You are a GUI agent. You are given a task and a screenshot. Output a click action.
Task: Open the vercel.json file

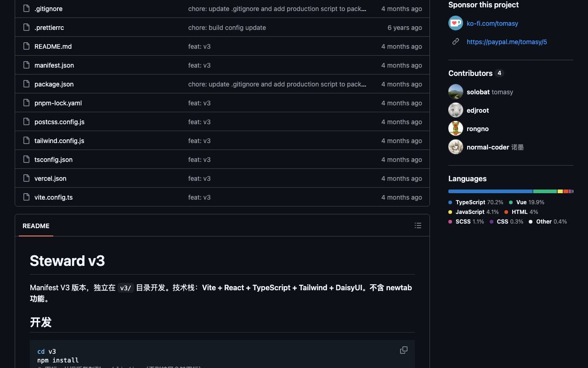[51, 178]
